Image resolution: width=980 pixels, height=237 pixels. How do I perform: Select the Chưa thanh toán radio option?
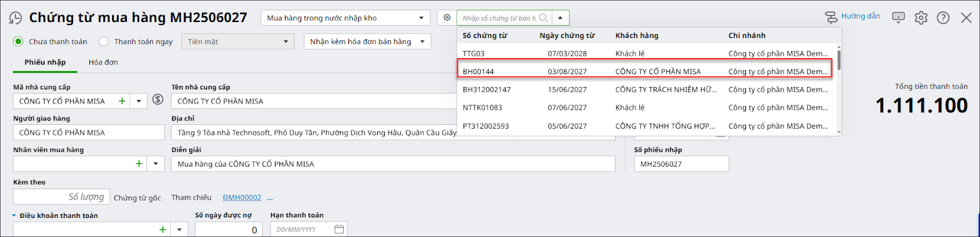(x=18, y=42)
